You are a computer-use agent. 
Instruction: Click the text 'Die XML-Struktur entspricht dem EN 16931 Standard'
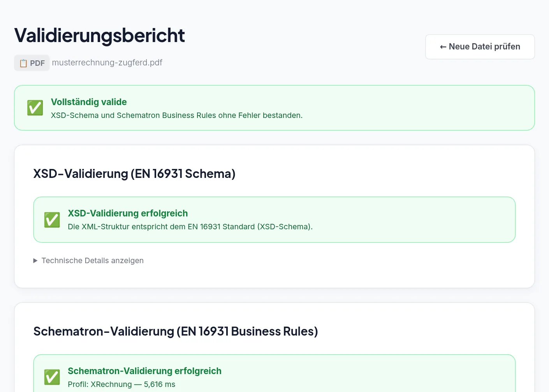pyautogui.click(x=161, y=227)
